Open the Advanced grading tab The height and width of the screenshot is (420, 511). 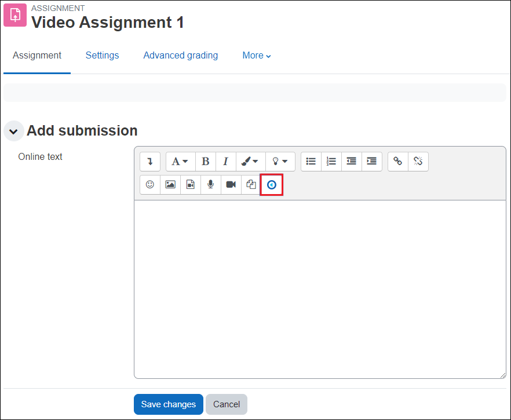pyautogui.click(x=180, y=55)
